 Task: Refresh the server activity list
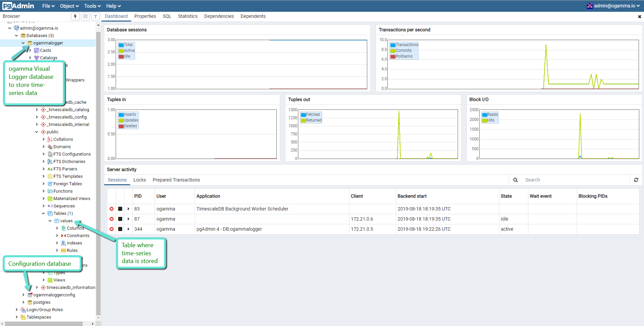[x=636, y=180]
